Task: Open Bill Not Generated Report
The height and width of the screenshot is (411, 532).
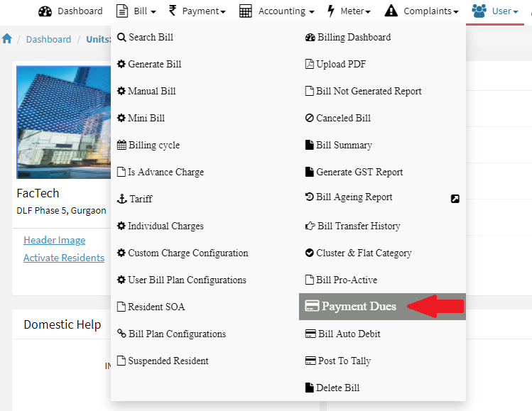Action: 364,91
